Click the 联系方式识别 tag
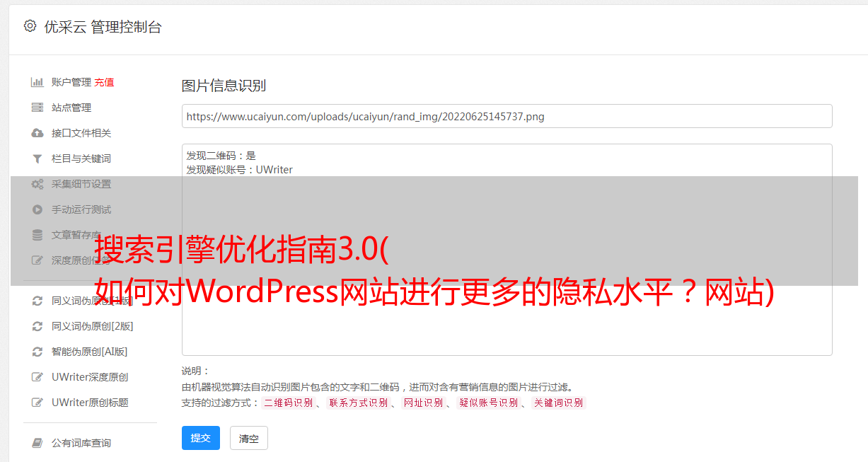 coord(358,403)
